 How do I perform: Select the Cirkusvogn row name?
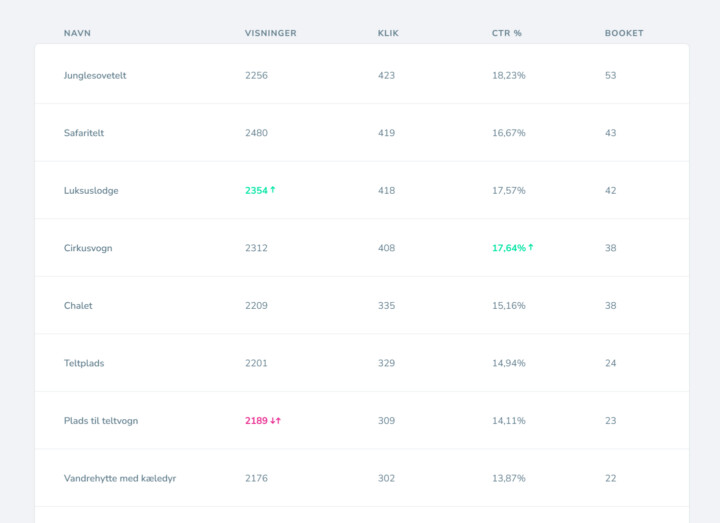[x=88, y=248]
